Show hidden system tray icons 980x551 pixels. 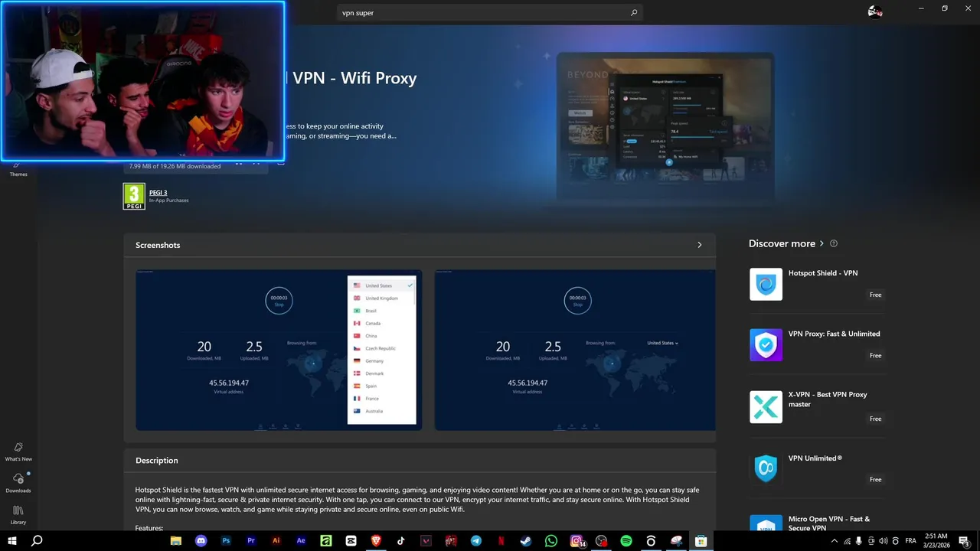(x=835, y=541)
